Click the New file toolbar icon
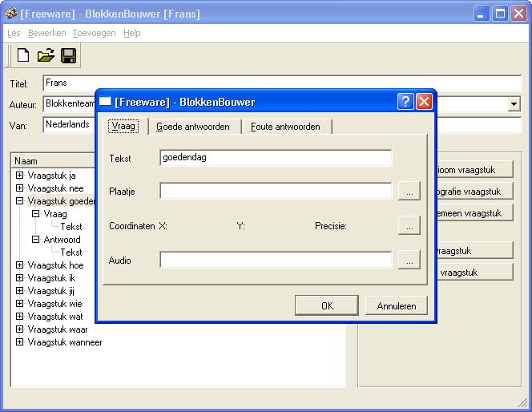The height and width of the screenshot is (412, 532). point(23,56)
